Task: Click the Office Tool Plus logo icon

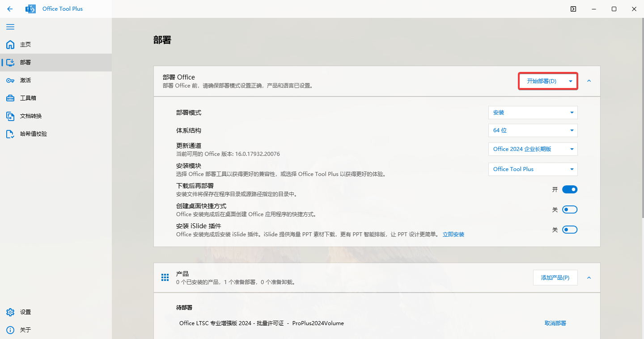Action: [30, 8]
